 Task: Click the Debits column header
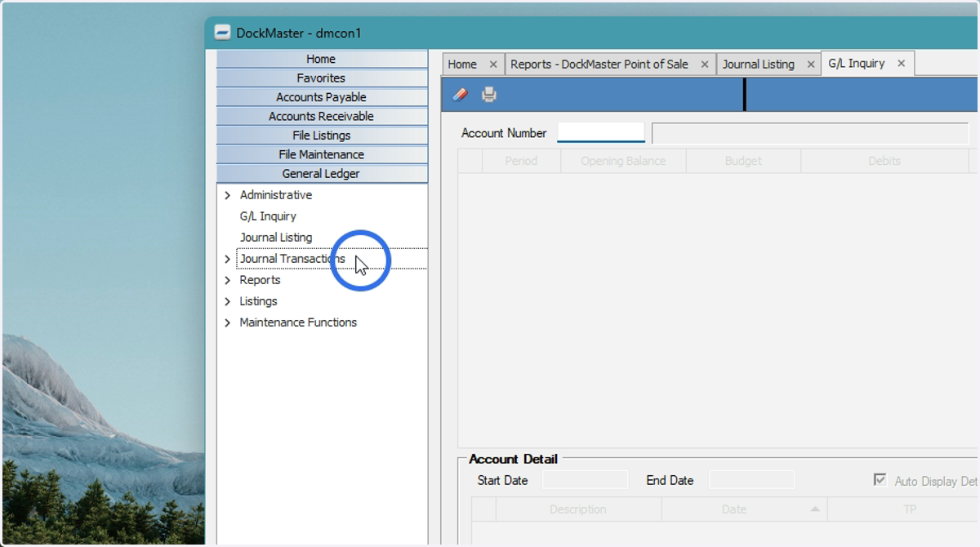click(884, 161)
